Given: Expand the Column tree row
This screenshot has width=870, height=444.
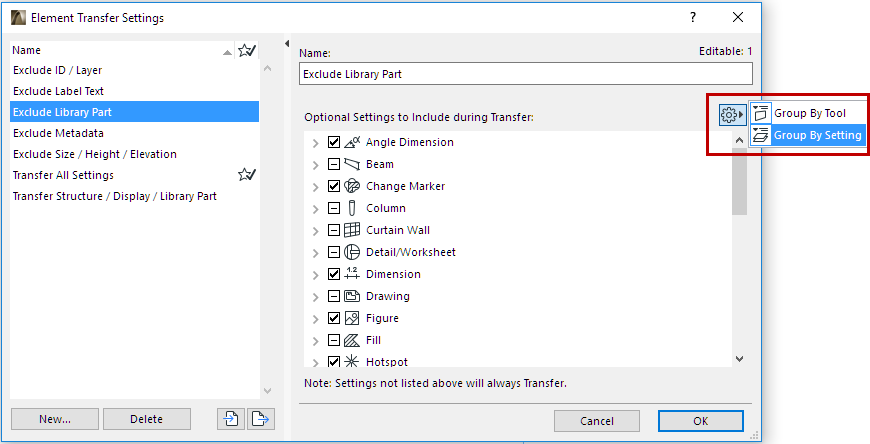Looking at the screenshot, I should pos(315,209).
